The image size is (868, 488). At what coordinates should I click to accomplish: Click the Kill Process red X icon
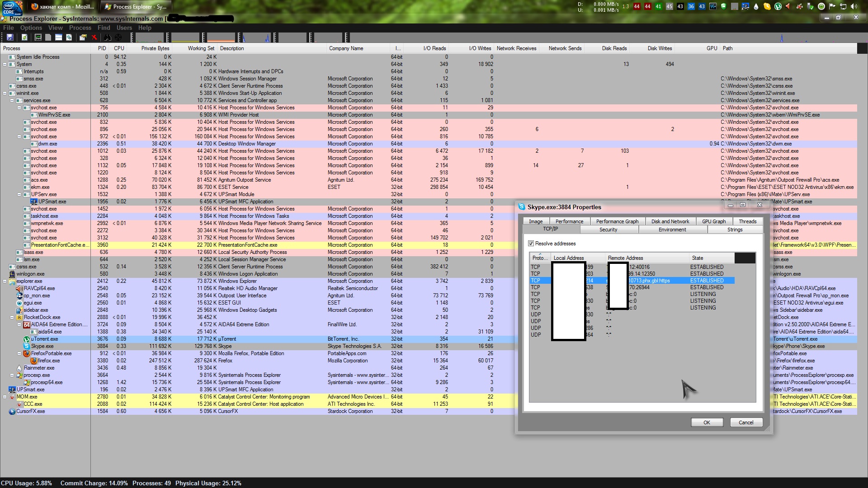coord(94,38)
